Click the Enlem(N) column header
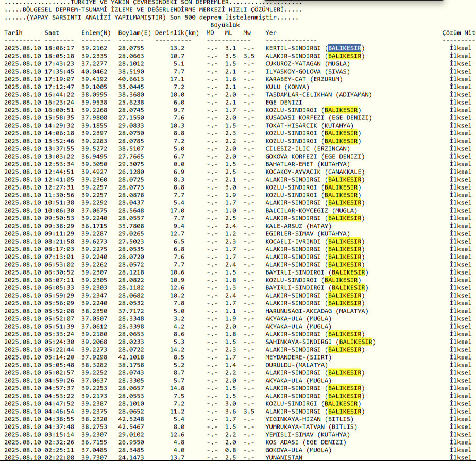Viewport: 476px width, 461px height. click(96, 33)
